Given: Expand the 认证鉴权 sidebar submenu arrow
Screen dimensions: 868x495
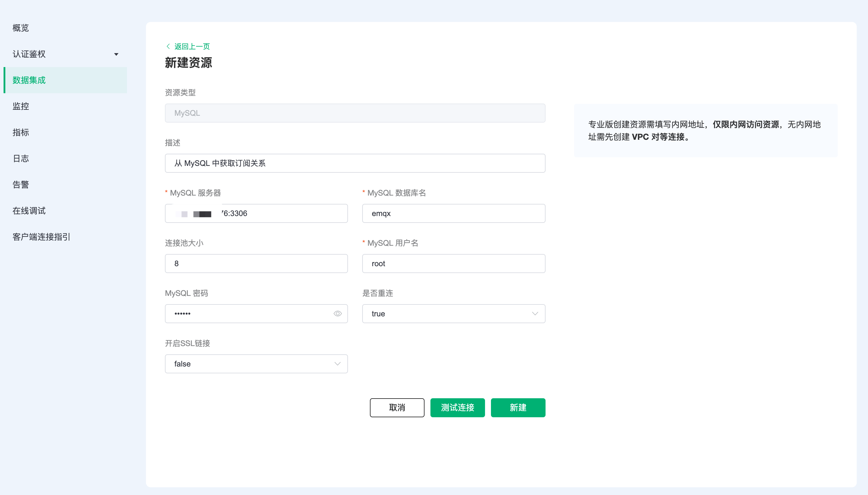Looking at the screenshot, I should 116,54.
